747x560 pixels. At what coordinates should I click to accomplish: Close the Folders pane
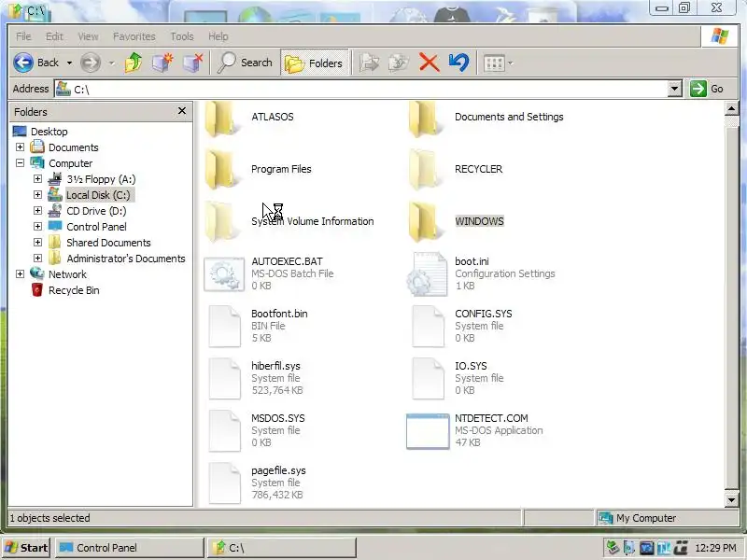(x=182, y=111)
